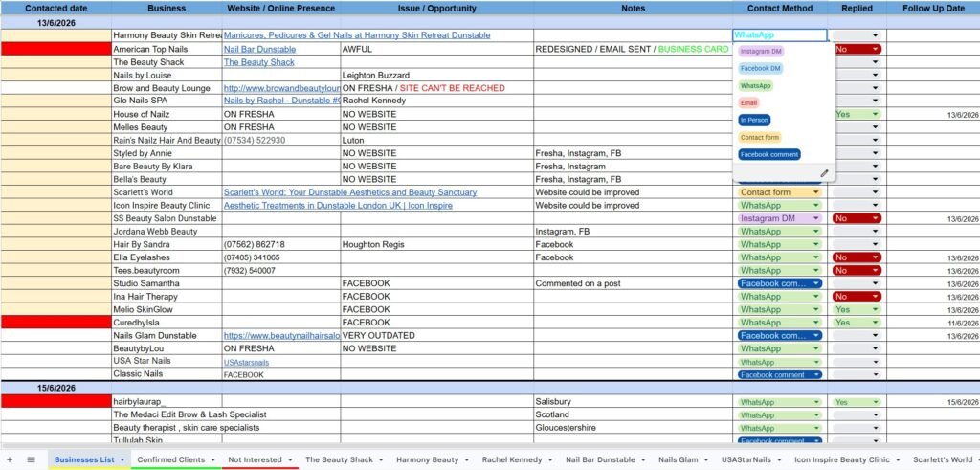Viewport: 980px width, 470px height.
Task: Open the Nail Bar Dunstable hyperlink in American Top Nails row
Action: click(260, 49)
